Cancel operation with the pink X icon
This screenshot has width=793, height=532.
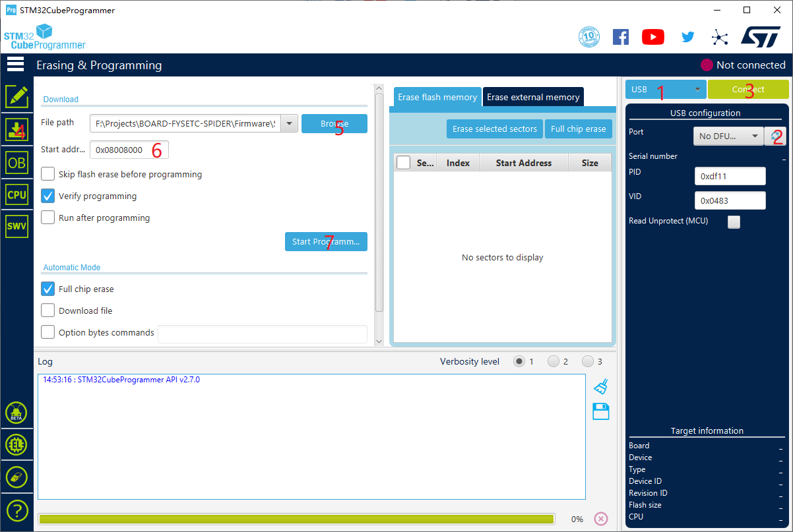(600, 519)
